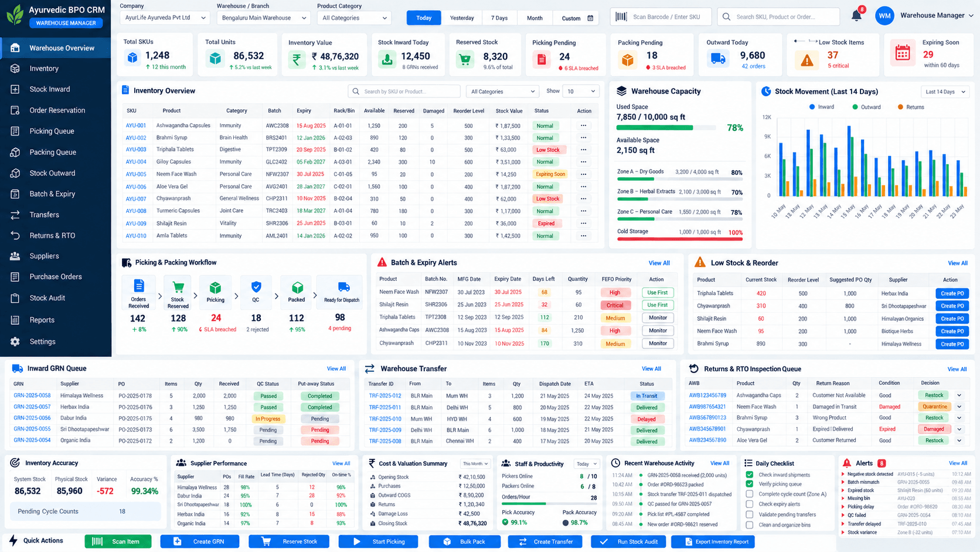Check the Check expiry alerts item
Viewport: 980px width, 552px height.
tap(749, 504)
